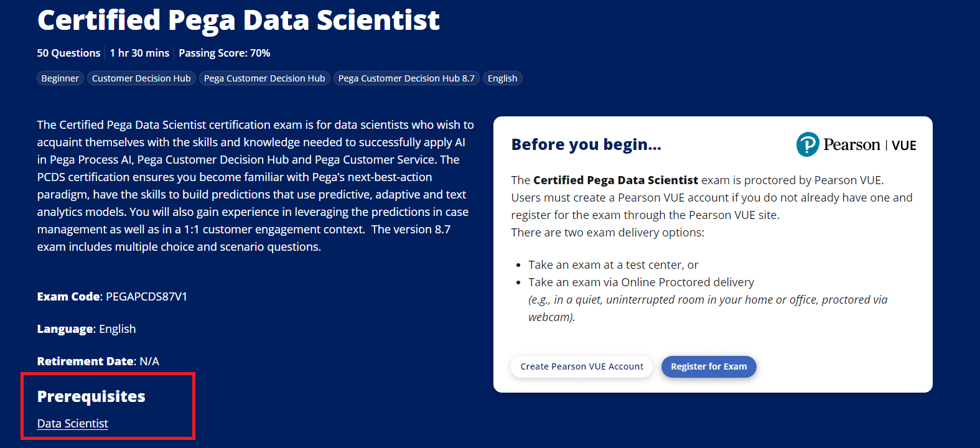Click the Pearson VUE logo
Image resolution: width=980 pixels, height=448 pixels.
pos(856,144)
